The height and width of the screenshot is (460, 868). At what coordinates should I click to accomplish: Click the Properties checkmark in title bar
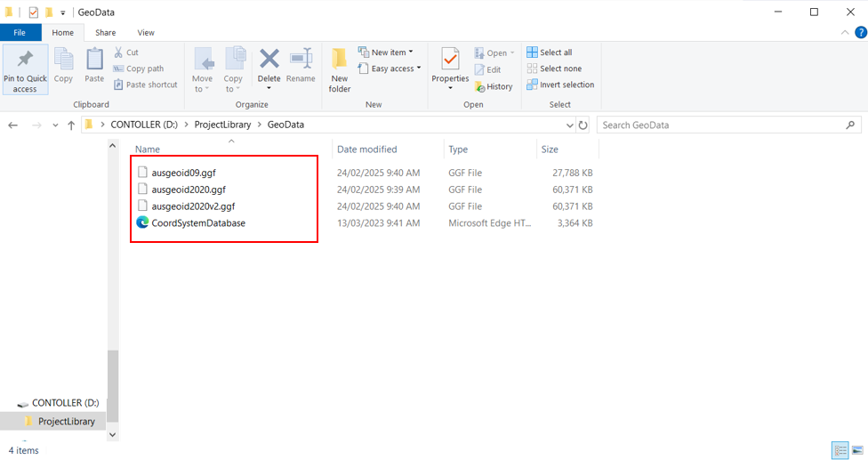tap(33, 12)
